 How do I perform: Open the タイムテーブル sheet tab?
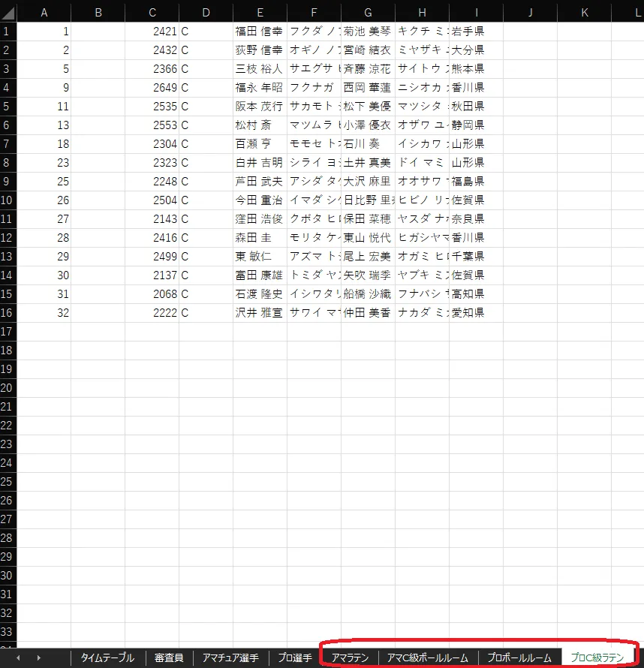[107, 657]
